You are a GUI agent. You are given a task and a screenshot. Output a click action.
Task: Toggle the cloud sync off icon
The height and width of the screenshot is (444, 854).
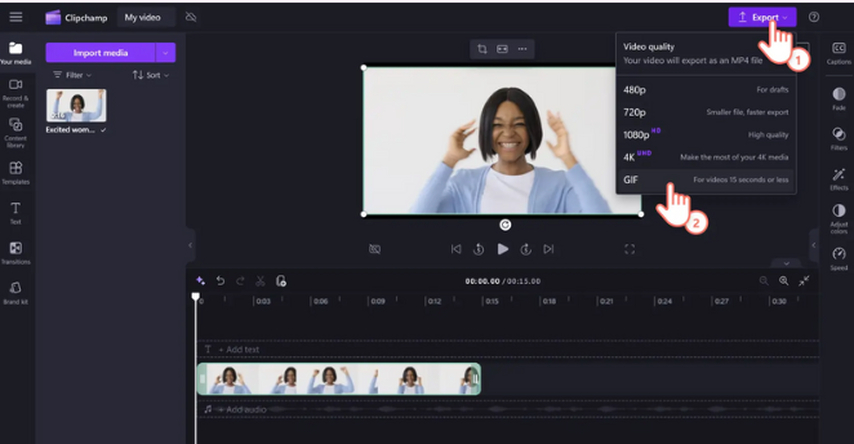191,17
